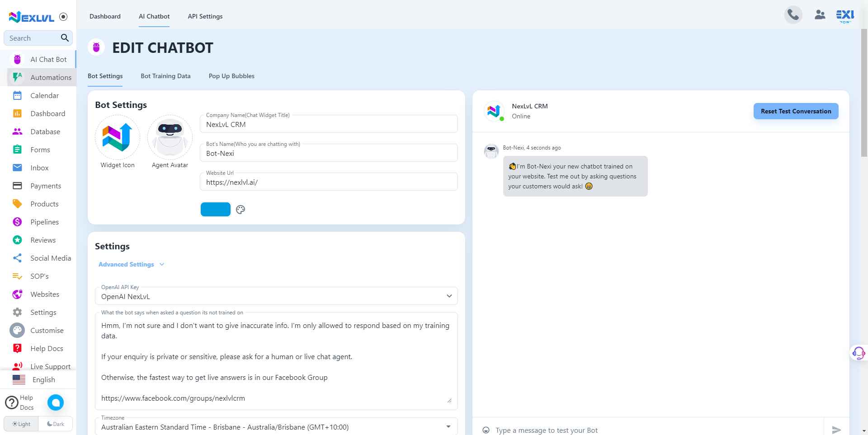Toggle the sidebar pin next to NexLvL logo
Image resolution: width=868 pixels, height=435 pixels.
[x=63, y=17]
